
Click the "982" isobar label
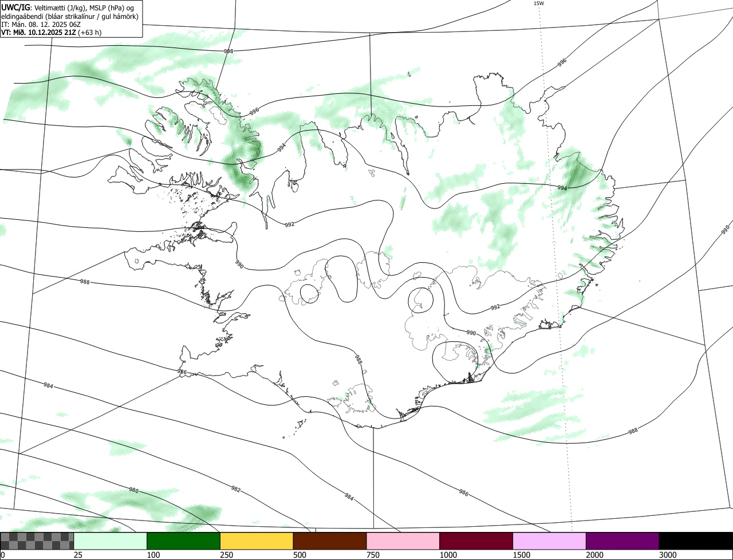click(x=235, y=490)
